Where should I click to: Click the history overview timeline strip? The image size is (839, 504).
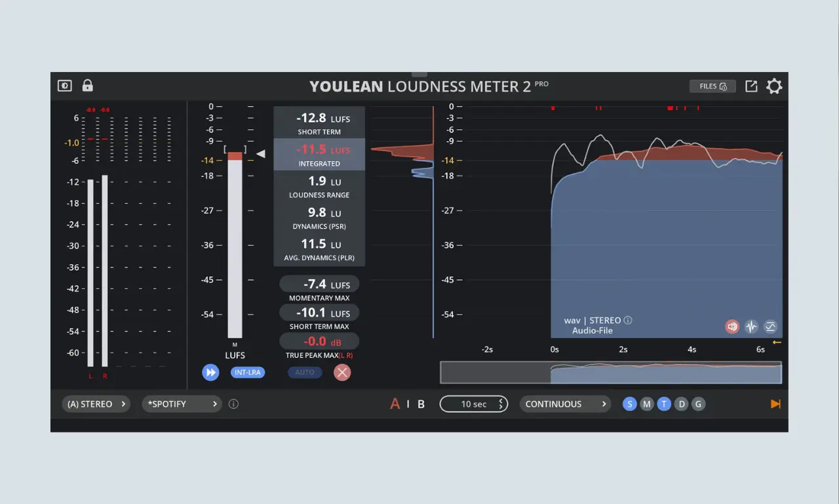(x=611, y=372)
